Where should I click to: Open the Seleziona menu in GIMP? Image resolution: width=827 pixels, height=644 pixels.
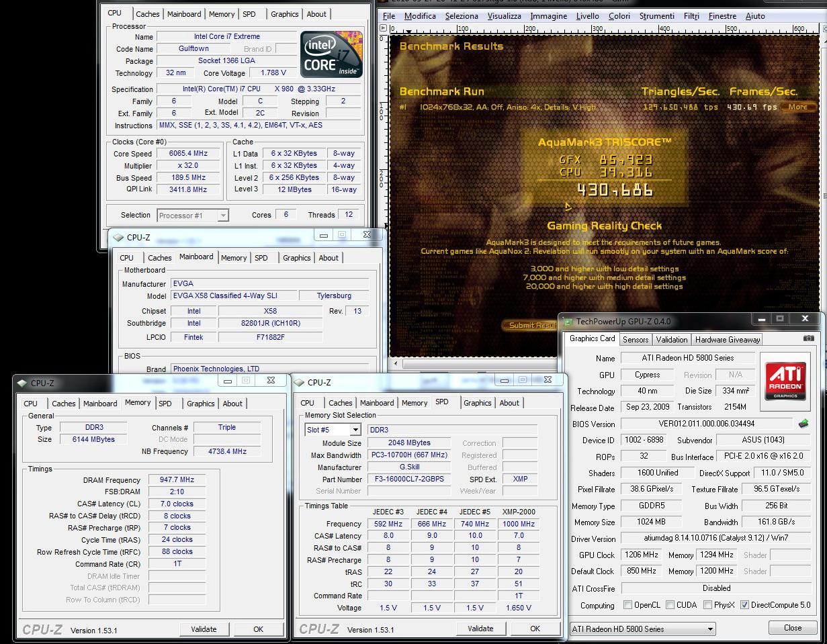tap(462, 16)
